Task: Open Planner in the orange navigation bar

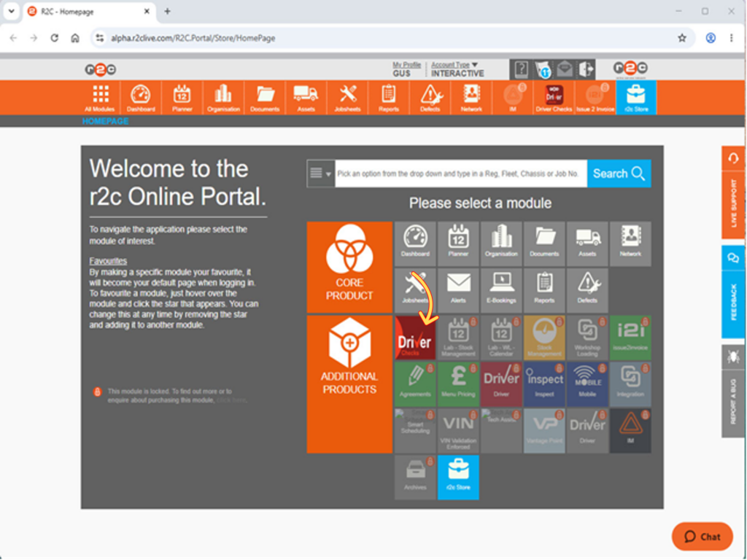Action: point(182,98)
